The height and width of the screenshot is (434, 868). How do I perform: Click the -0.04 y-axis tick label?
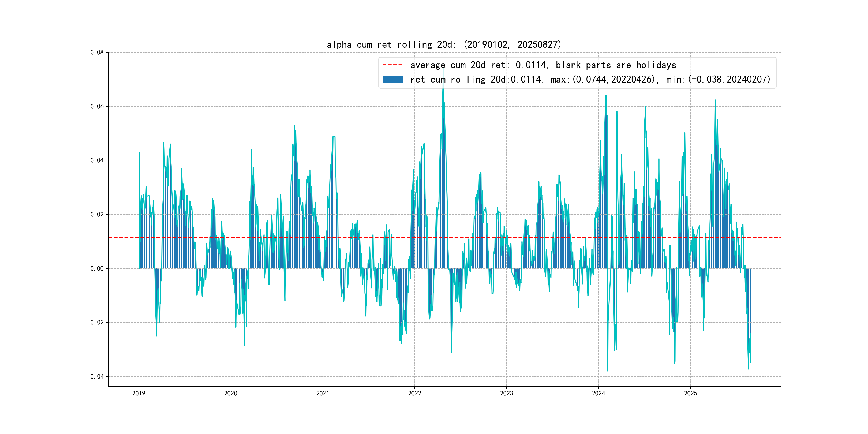tap(96, 376)
